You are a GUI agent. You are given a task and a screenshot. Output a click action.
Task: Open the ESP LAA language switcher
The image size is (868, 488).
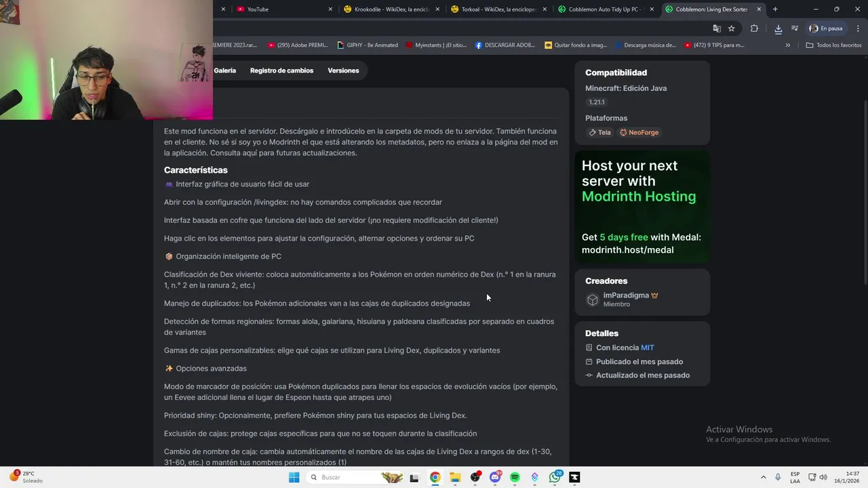coord(795,477)
